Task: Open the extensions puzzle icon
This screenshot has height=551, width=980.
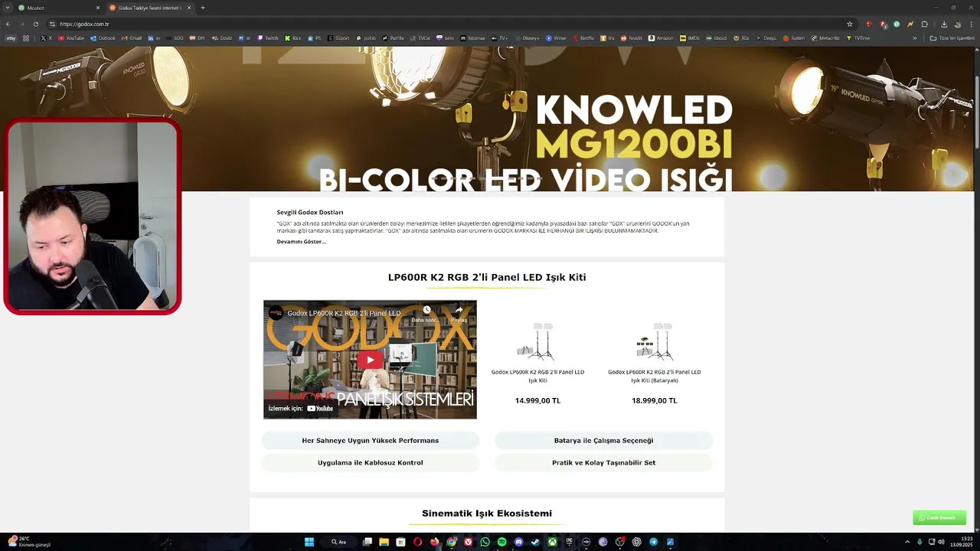Action: tap(924, 24)
